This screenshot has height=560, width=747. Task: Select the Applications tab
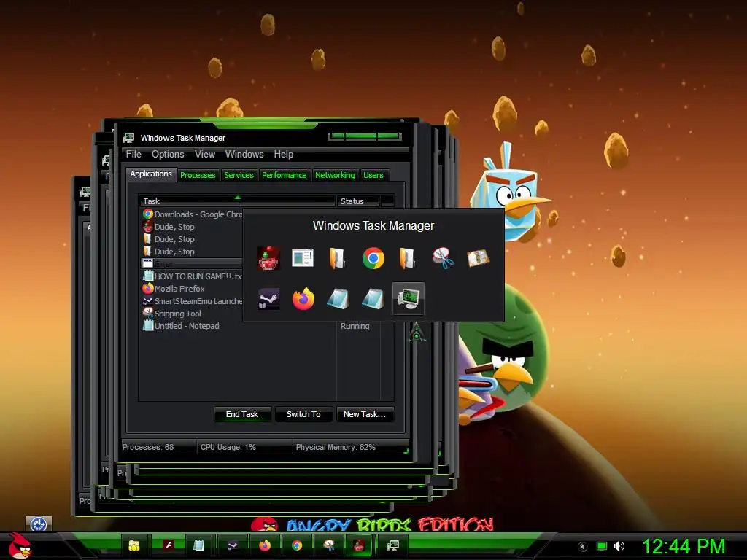pos(151,174)
